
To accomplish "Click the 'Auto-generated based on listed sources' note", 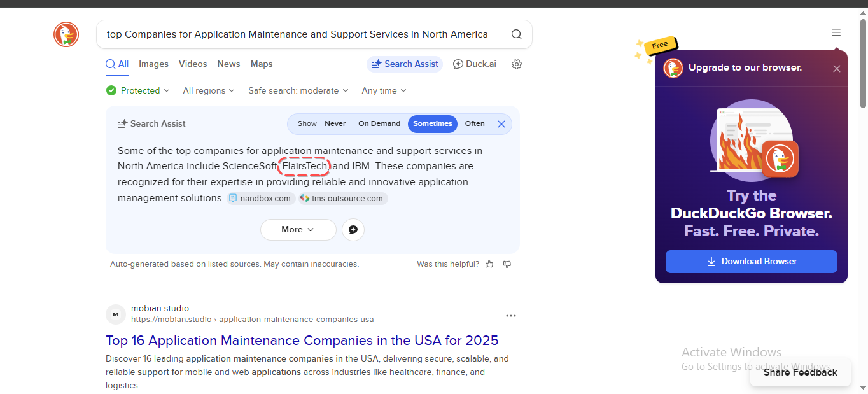I will coord(235,264).
